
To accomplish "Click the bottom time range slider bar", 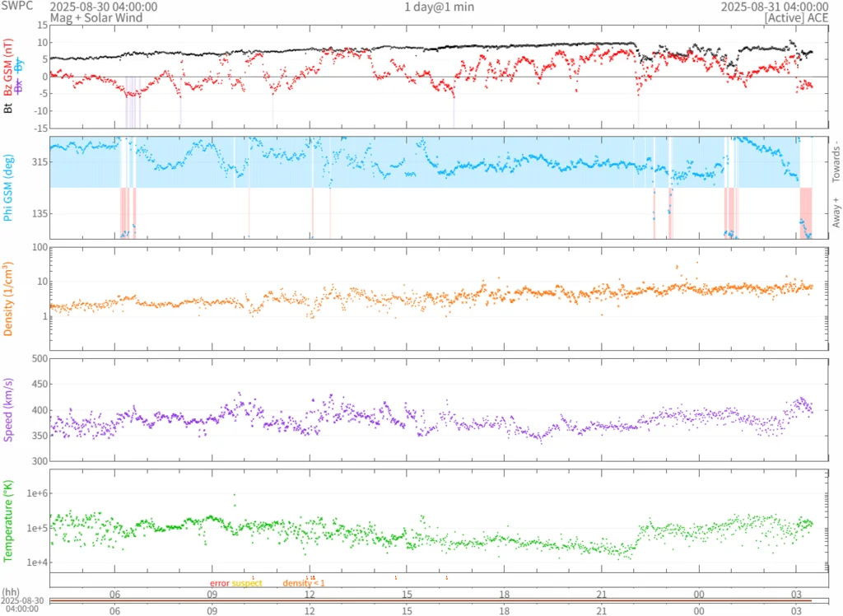I will (431, 600).
